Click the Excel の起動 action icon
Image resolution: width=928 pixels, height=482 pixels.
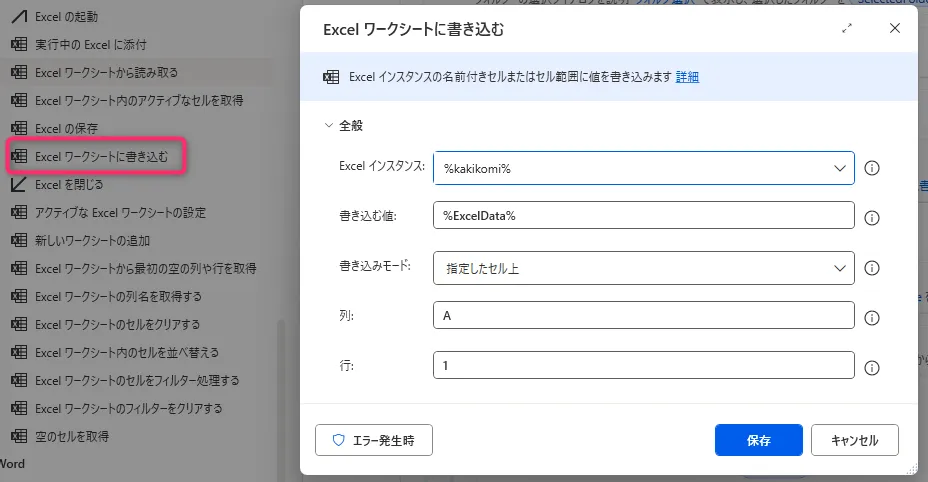(18, 17)
